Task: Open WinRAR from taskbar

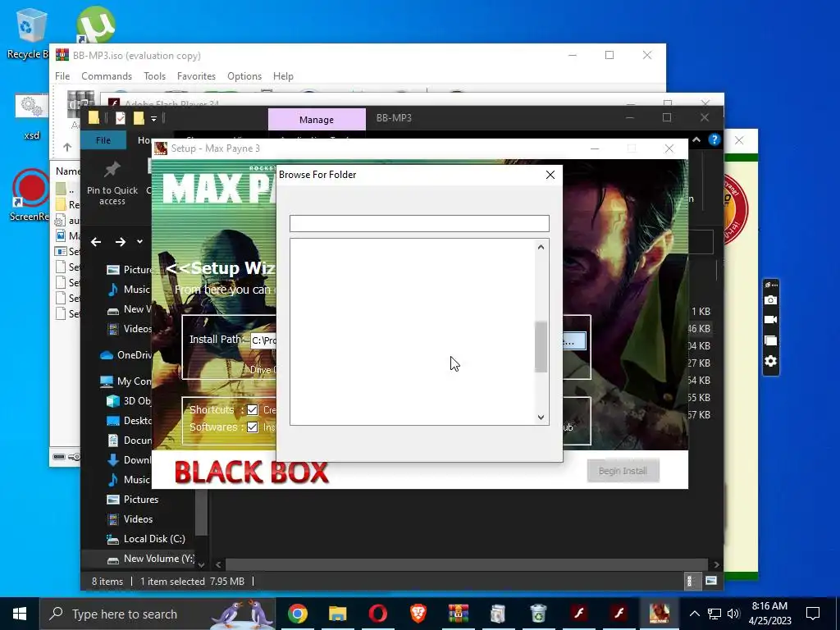Action: click(x=459, y=614)
